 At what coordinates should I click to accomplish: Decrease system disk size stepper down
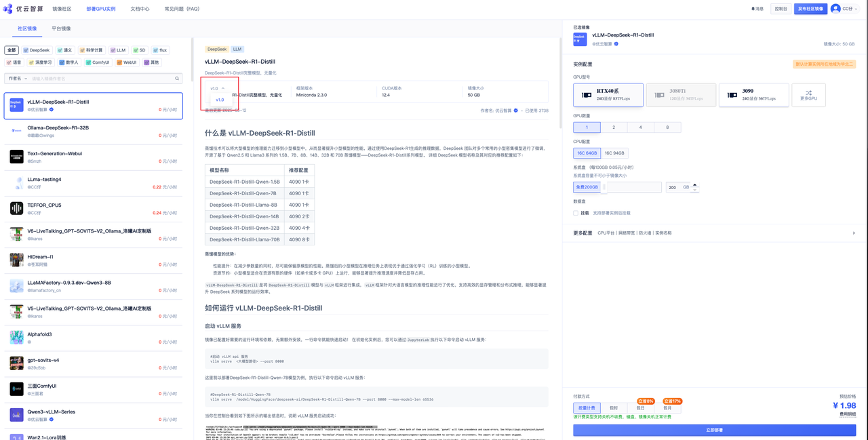point(694,190)
